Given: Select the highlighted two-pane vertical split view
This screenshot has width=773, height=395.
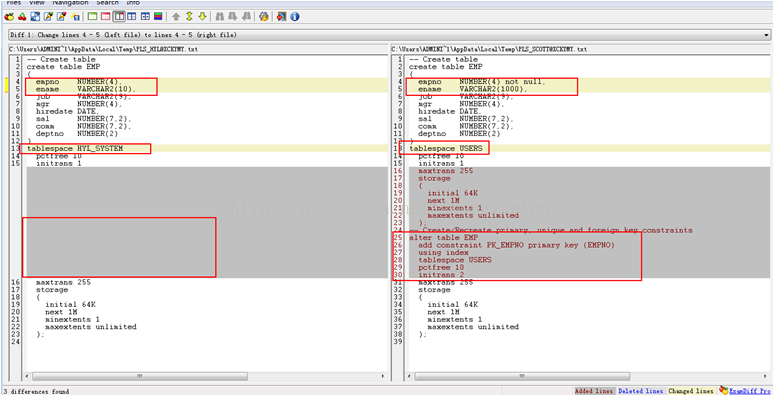Looking at the screenshot, I should coord(119,17).
